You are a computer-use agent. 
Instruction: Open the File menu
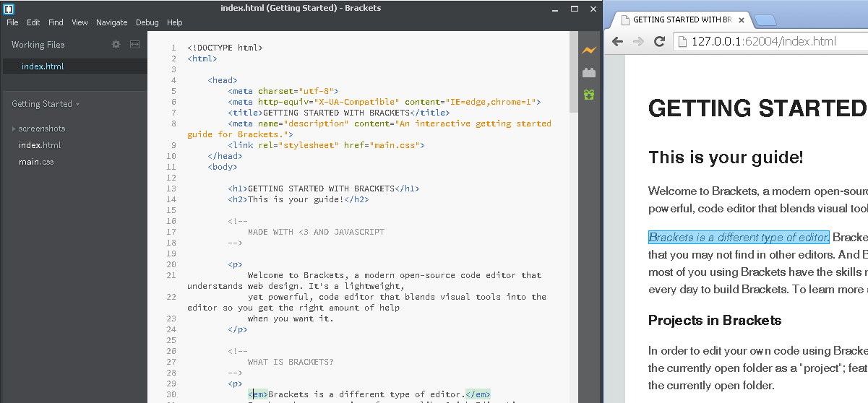12,22
